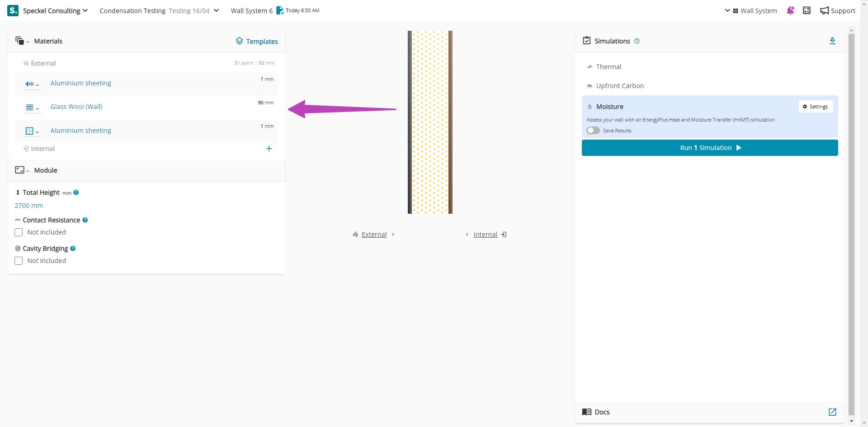
Task: Click the calculator icon in top bar
Action: (807, 10)
